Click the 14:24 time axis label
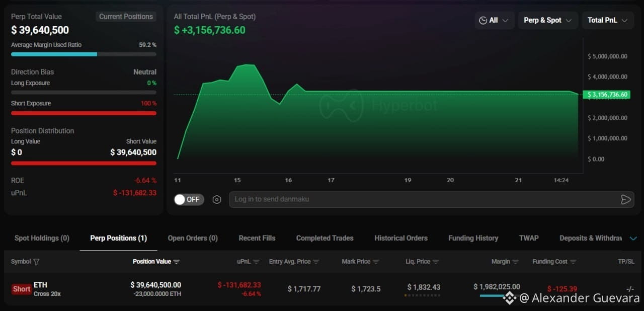This screenshot has width=644, height=311. [x=561, y=180]
